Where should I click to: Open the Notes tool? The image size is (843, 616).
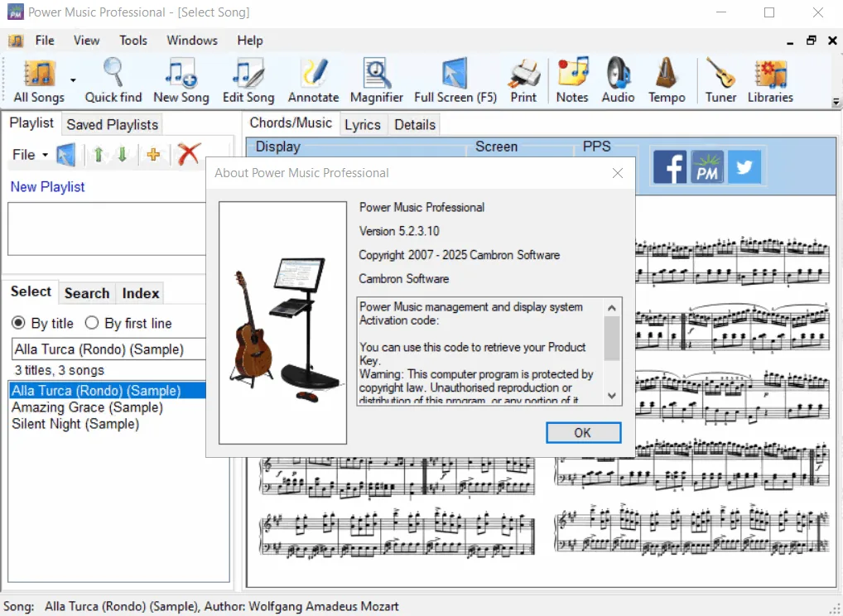[x=572, y=80]
